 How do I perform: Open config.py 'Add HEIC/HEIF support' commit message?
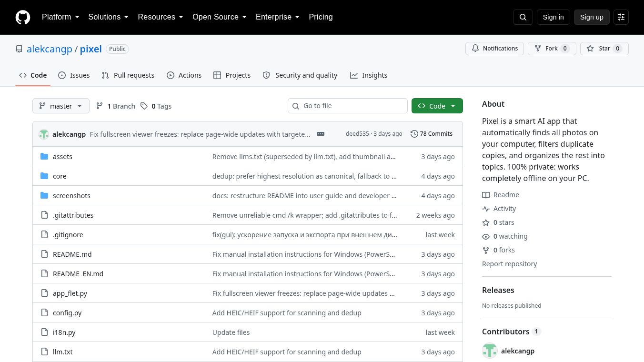tap(287, 313)
